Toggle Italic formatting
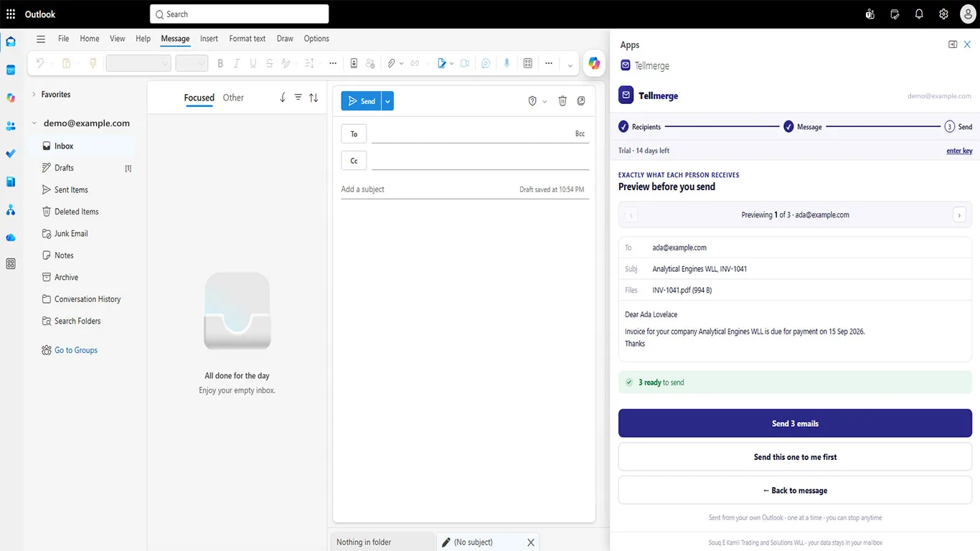980x551 pixels. pos(237,63)
